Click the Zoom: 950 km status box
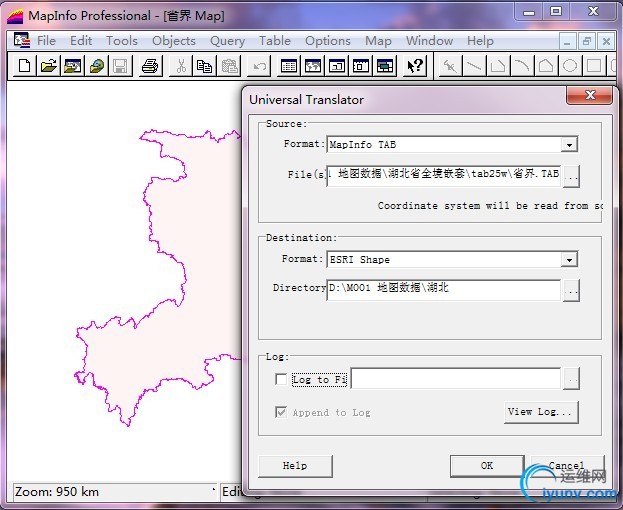The image size is (623, 510). point(115,492)
